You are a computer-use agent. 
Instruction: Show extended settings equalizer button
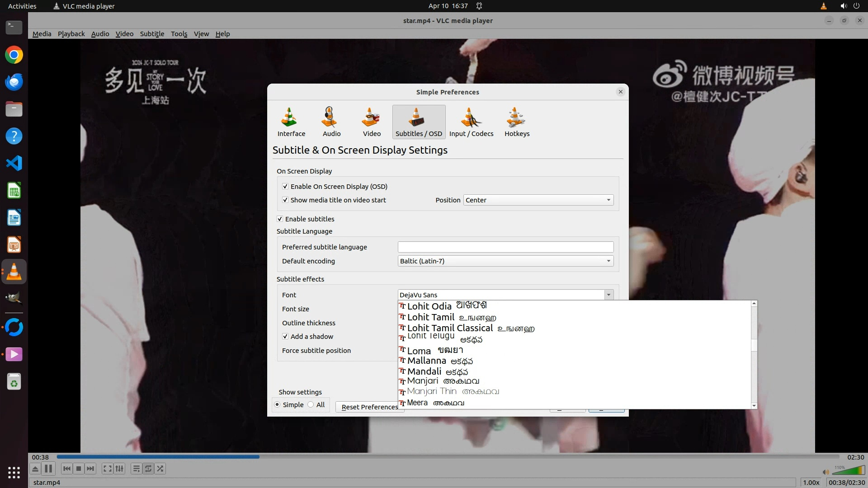(x=119, y=469)
